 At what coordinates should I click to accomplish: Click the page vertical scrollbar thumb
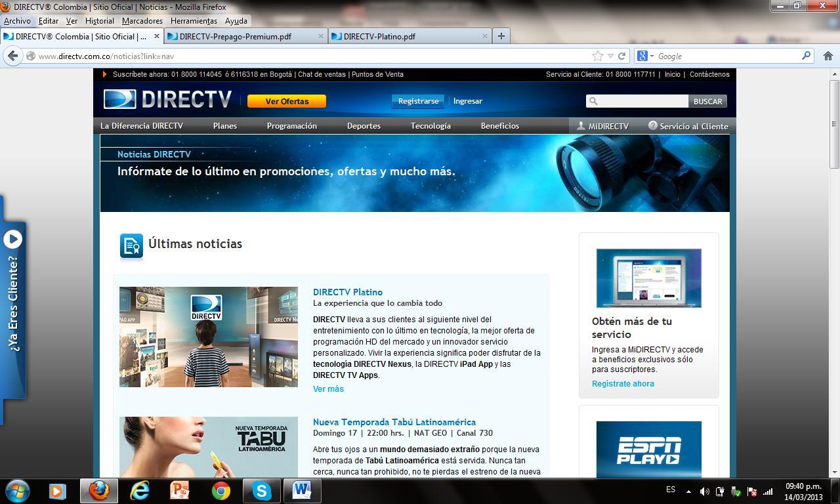[x=835, y=123]
